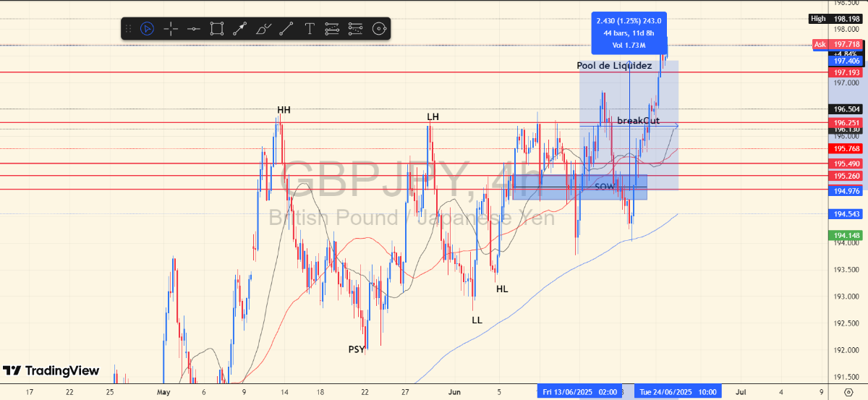Image resolution: width=868 pixels, height=400 pixels.
Task: Select the green 194.148 price label
Action: (x=846, y=235)
